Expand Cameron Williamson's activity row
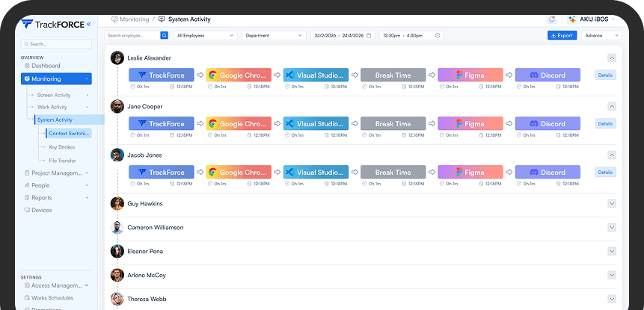644x310 pixels. [x=612, y=227]
